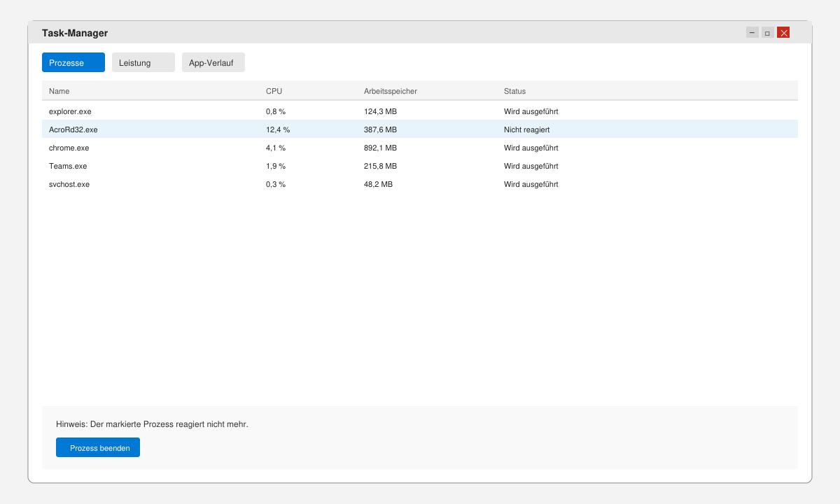Select the Teams.exe process

tap(420, 166)
